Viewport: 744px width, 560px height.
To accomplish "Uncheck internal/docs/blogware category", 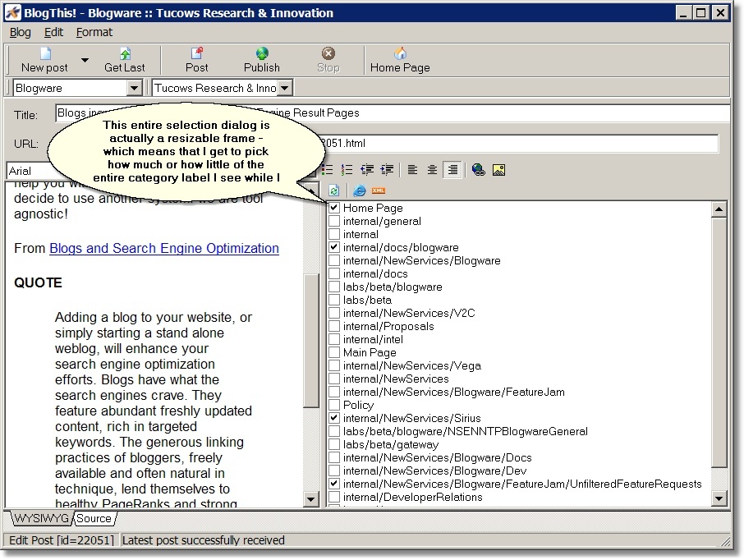I will click(x=334, y=247).
